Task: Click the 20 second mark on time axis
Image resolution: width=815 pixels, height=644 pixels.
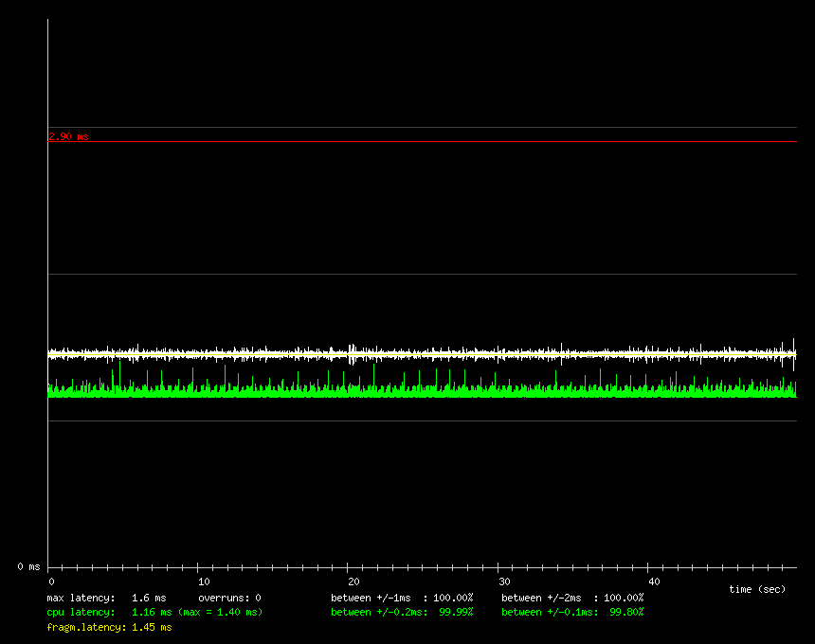Action: 353,581
